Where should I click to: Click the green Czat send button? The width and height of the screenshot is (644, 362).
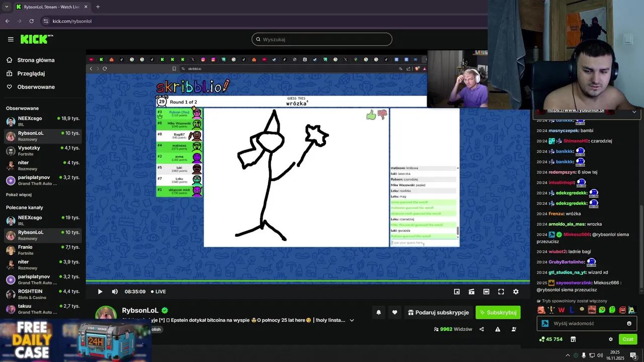[x=628, y=339]
